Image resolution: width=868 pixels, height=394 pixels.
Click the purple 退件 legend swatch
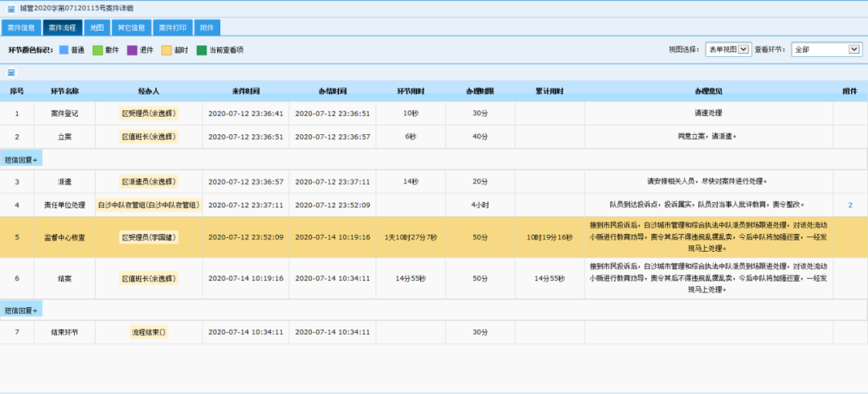pos(132,50)
